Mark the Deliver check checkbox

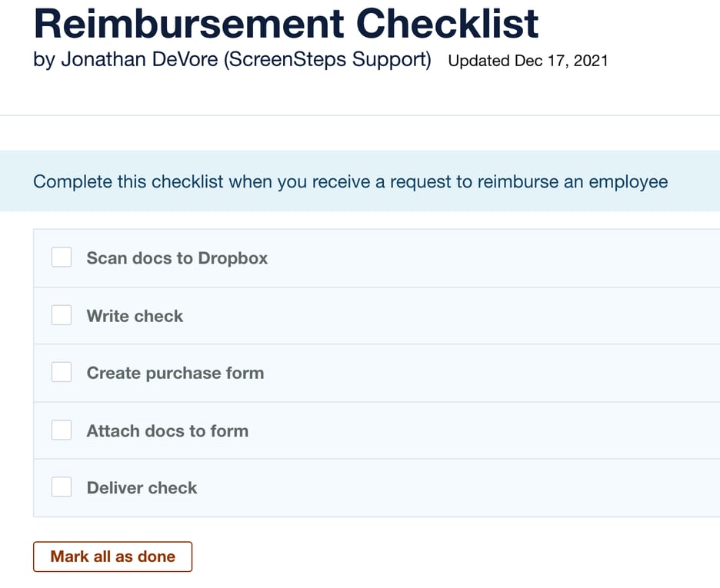(x=62, y=487)
